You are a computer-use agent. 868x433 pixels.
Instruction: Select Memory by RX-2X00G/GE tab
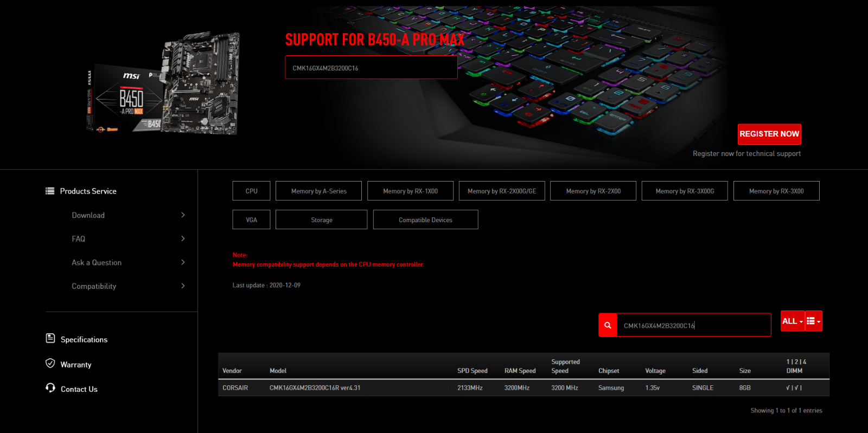pyautogui.click(x=502, y=191)
